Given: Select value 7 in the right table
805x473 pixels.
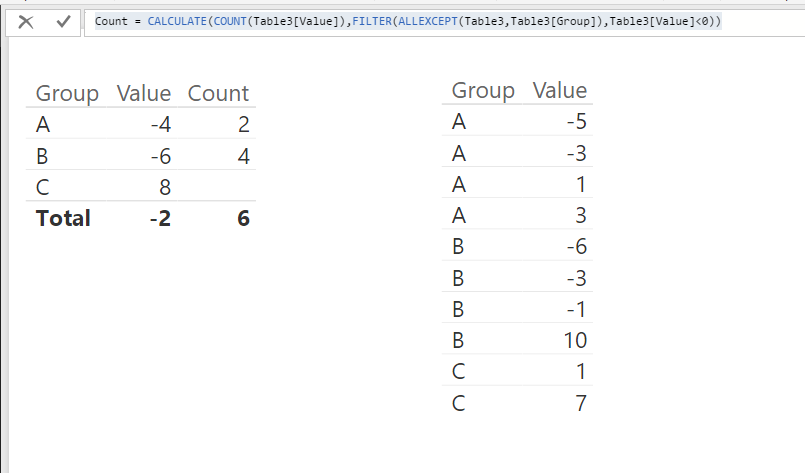Looking at the screenshot, I should [581, 403].
